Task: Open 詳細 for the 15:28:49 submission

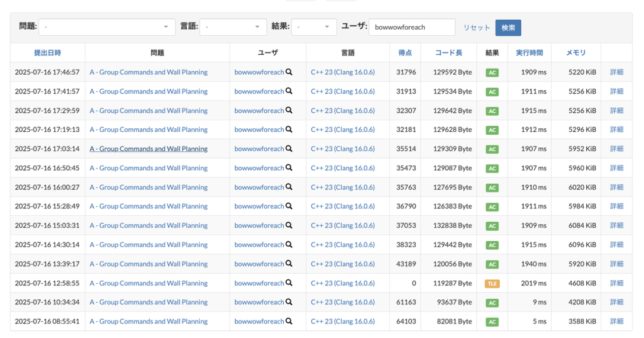Action: click(x=617, y=206)
